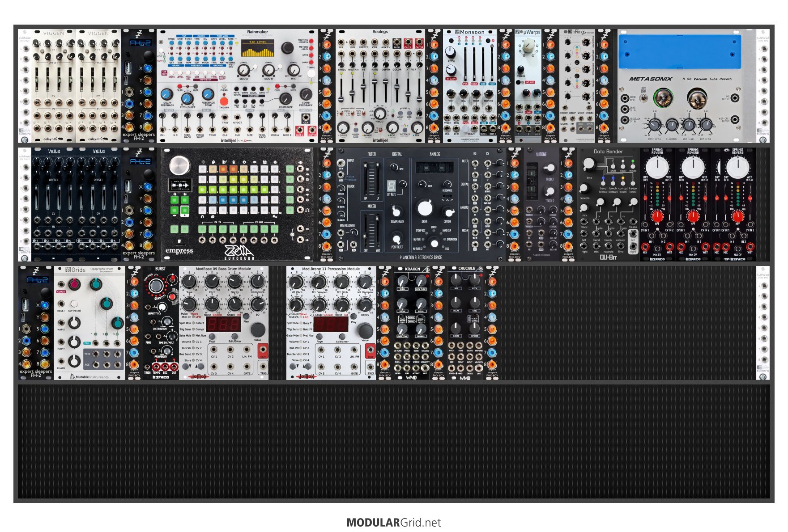The width and height of the screenshot is (788, 532).
Task: Flip the toggle switch on Metasonix R-56
Action: pyautogui.click(x=643, y=97)
